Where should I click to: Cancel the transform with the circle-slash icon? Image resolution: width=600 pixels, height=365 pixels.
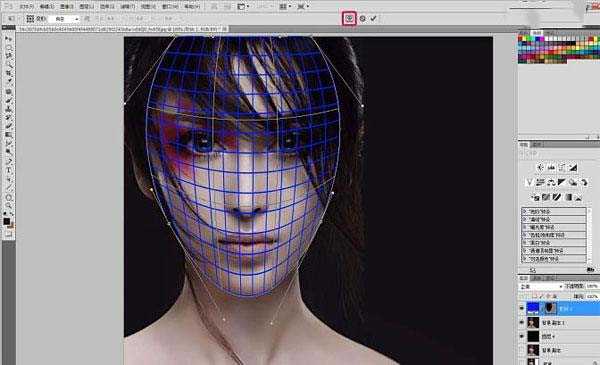[x=362, y=18]
